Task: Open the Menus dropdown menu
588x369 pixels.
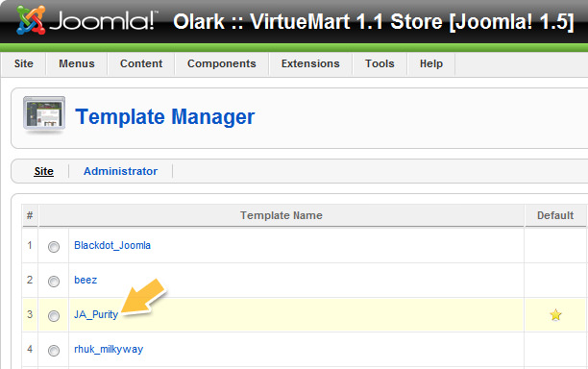Action: tap(77, 63)
